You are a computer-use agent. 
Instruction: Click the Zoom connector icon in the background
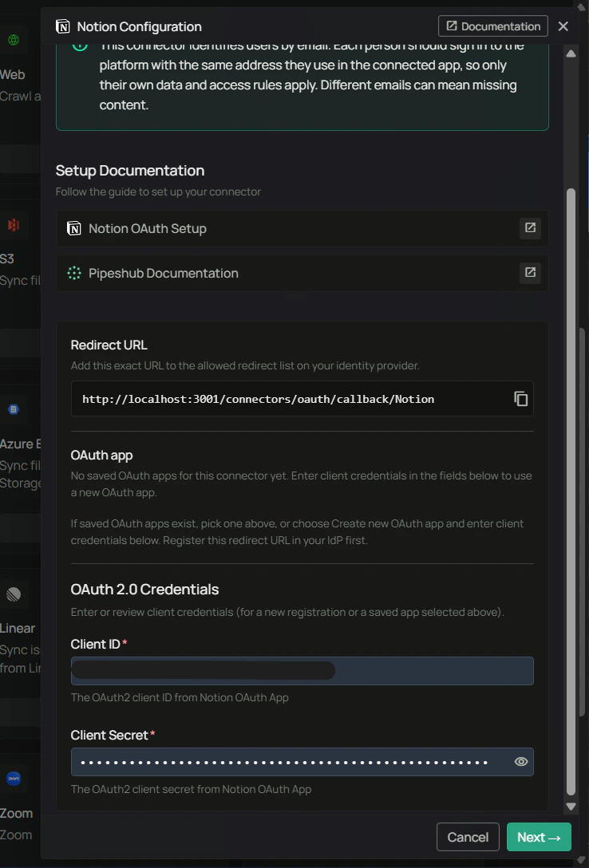(14, 779)
